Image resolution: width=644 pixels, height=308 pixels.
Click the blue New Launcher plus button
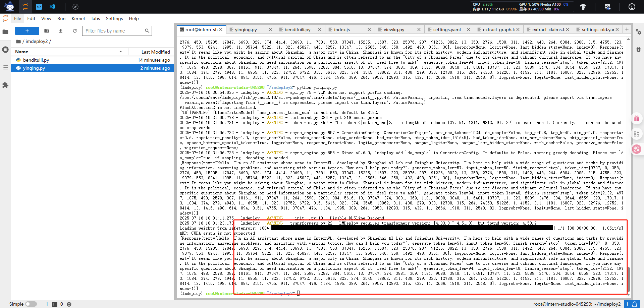tap(27, 31)
